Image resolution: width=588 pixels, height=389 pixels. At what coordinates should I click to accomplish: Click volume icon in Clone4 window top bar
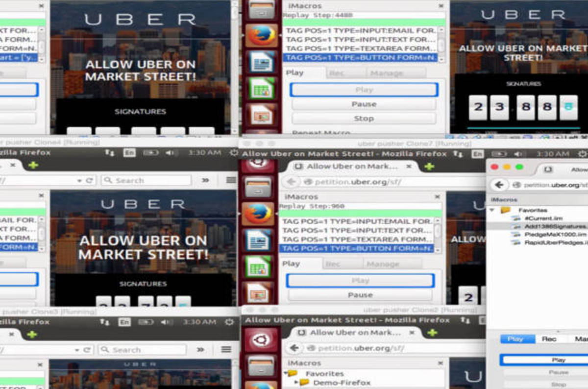(x=171, y=153)
